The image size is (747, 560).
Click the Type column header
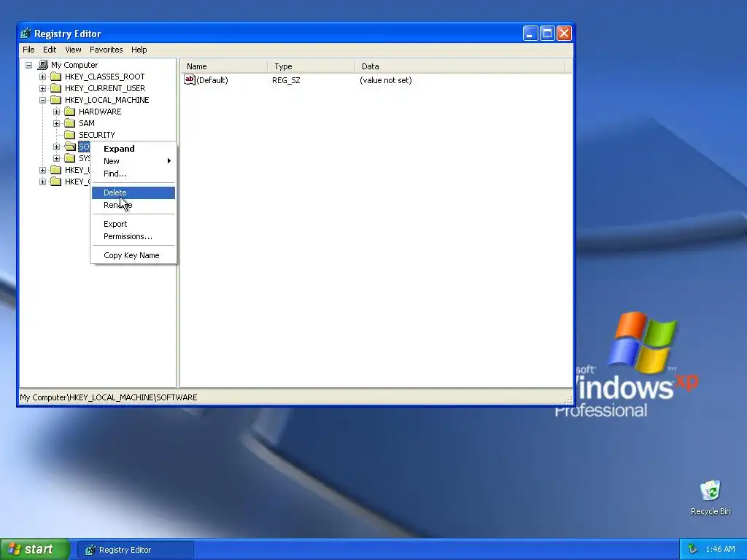(x=311, y=66)
